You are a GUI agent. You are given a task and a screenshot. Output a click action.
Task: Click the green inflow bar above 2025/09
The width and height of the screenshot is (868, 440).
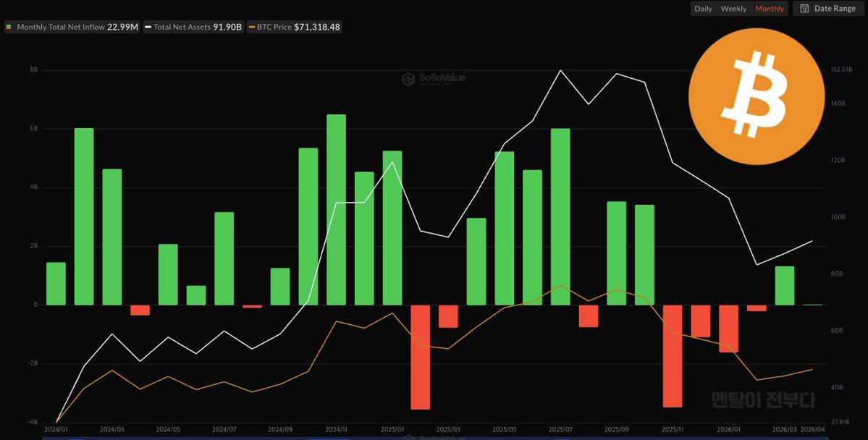[617, 253]
